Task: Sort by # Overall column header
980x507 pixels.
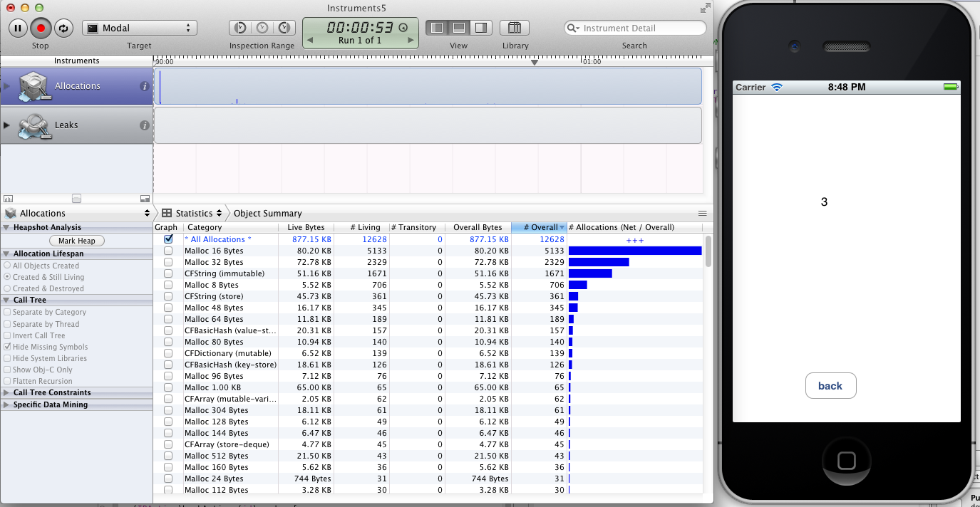Action: point(539,227)
